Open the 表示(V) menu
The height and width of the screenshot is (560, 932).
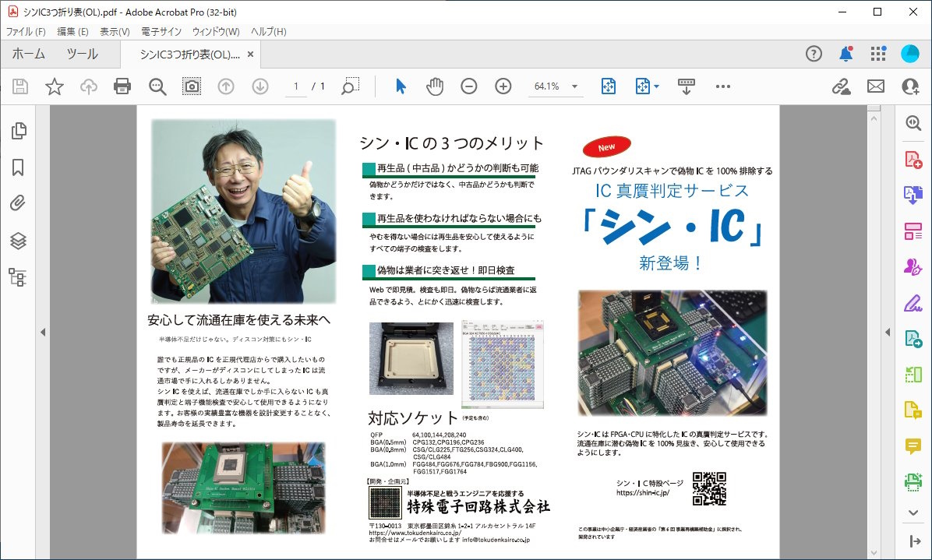coord(115,31)
